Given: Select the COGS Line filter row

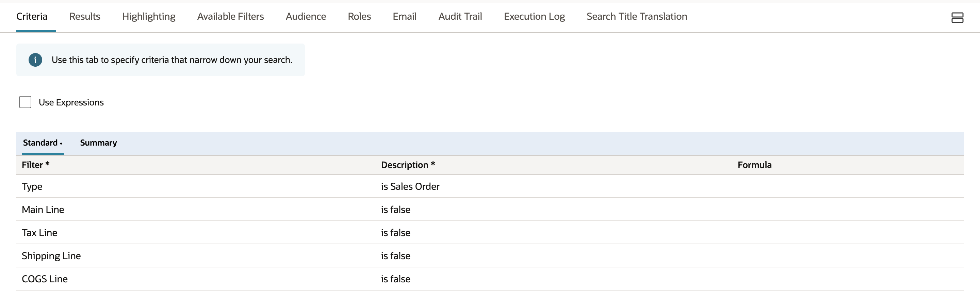Looking at the screenshot, I should 490,279.
